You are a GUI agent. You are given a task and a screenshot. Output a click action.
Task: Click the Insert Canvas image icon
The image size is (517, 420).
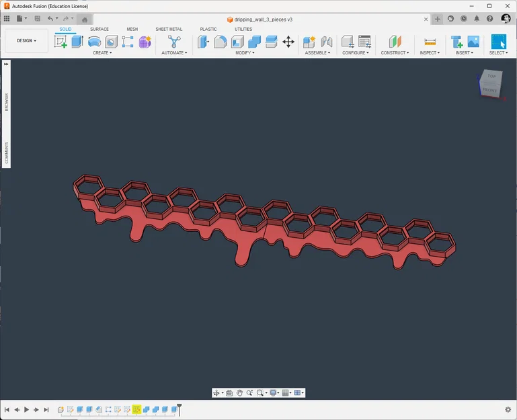(473, 42)
